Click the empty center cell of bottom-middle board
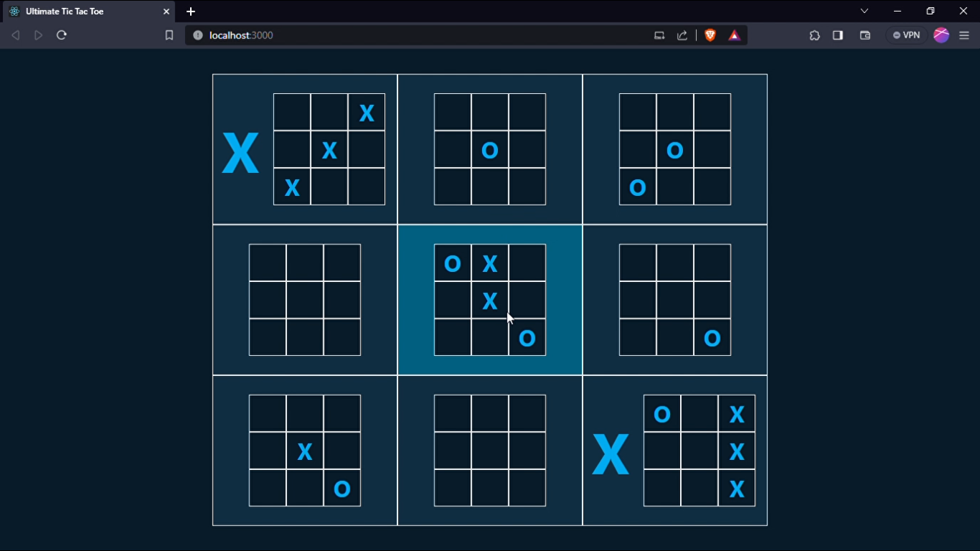This screenshot has height=551, width=980. tap(490, 451)
